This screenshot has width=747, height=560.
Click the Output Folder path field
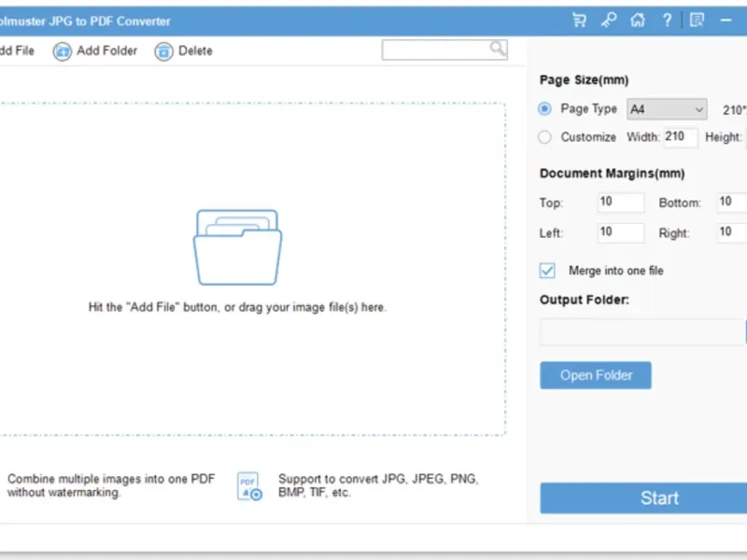[641, 332]
